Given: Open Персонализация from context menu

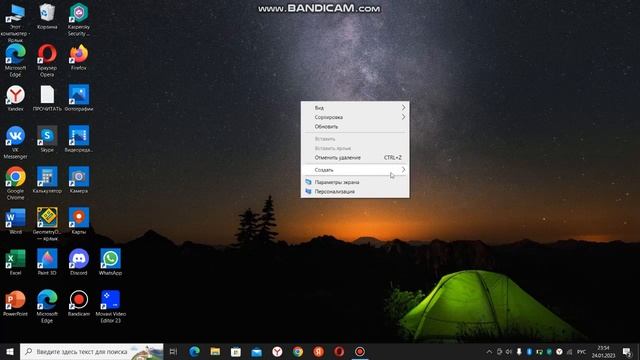Looking at the screenshot, I should (355, 191).
